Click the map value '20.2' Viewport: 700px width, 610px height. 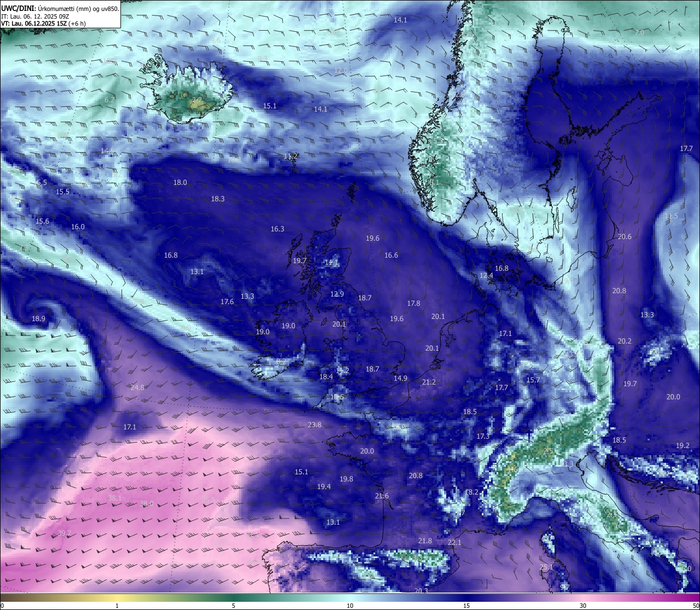(x=625, y=341)
